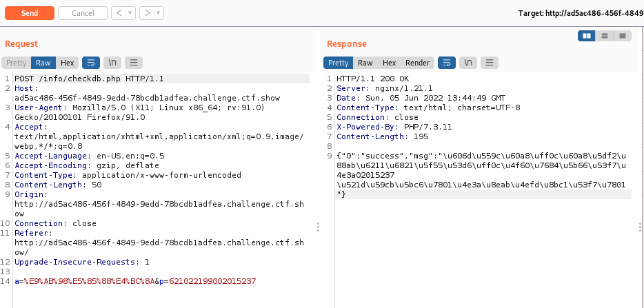Select the Pretty tab in Response
This screenshot has width=644, height=308.
339,63
